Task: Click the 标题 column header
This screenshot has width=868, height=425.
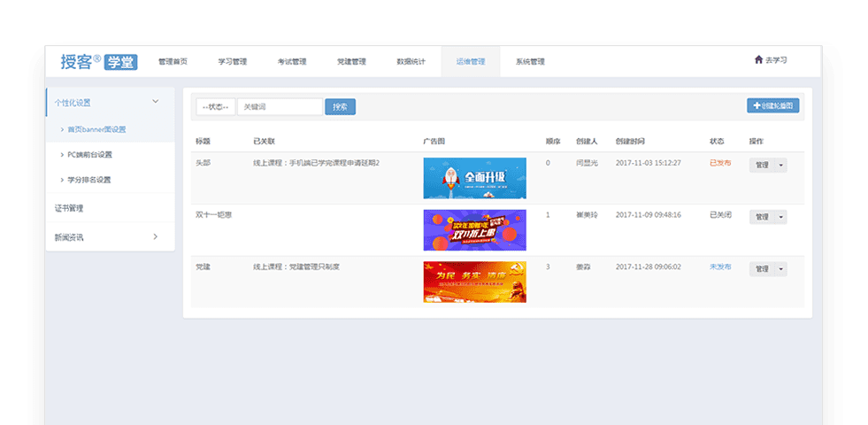Action: 203,142
